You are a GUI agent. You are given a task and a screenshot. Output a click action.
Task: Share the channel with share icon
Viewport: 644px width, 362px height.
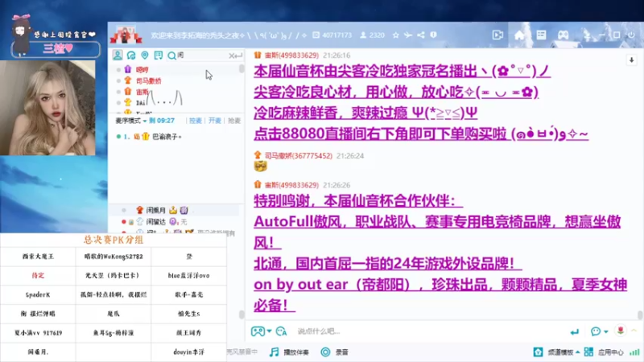pyautogui.click(x=421, y=35)
